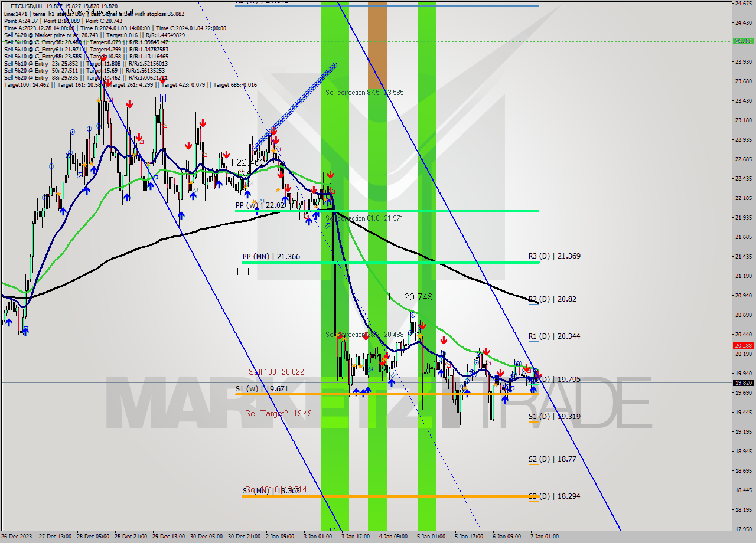Click the '26 Dec 2023' time axis label
The width and height of the screenshot is (756, 543).
point(17,537)
